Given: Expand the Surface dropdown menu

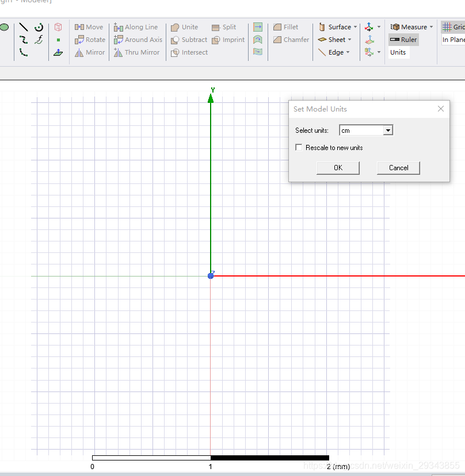Looking at the screenshot, I should coord(355,27).
